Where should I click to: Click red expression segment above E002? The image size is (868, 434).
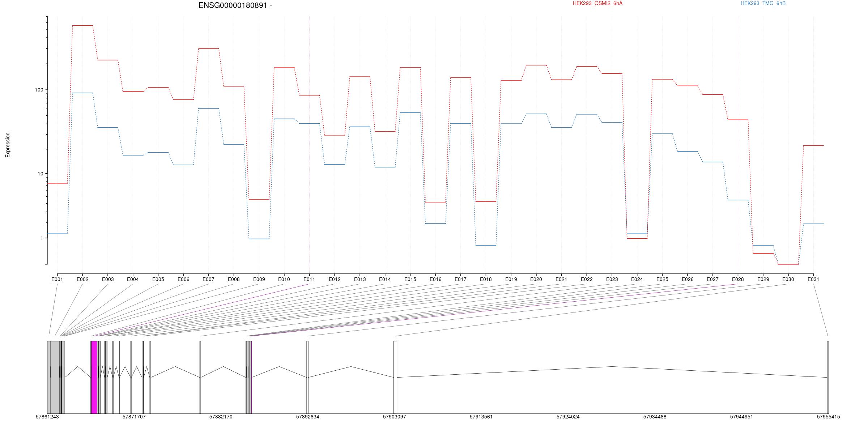tap(82, 26)
